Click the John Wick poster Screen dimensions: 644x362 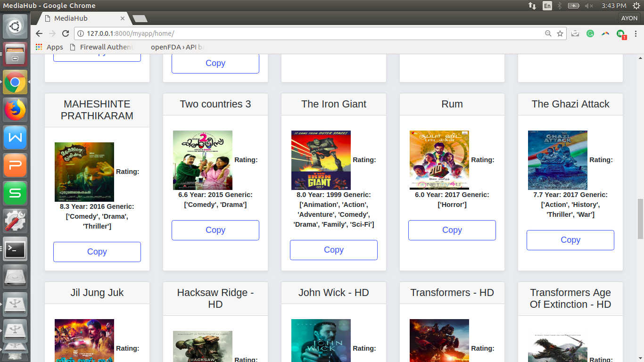pos(321,340)
